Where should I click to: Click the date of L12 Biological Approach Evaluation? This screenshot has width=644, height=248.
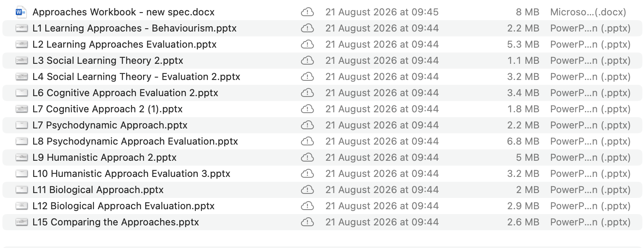coord(382,206)
